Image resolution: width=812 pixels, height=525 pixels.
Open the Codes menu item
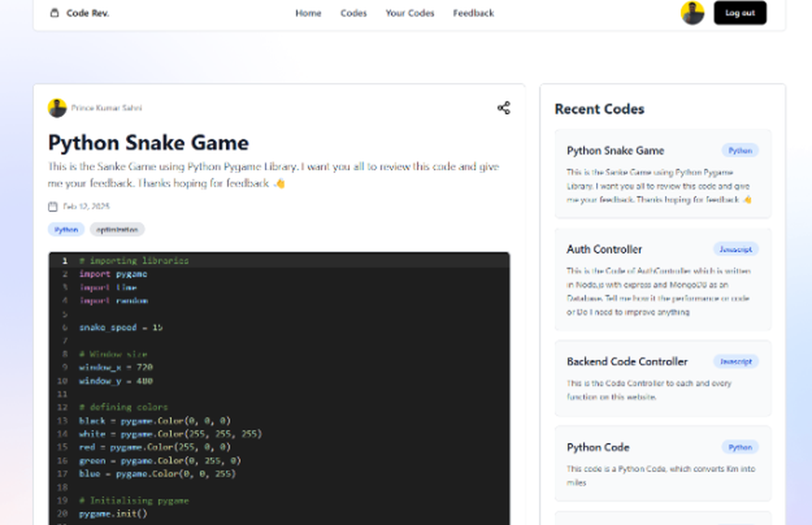(x=354, y=13)
